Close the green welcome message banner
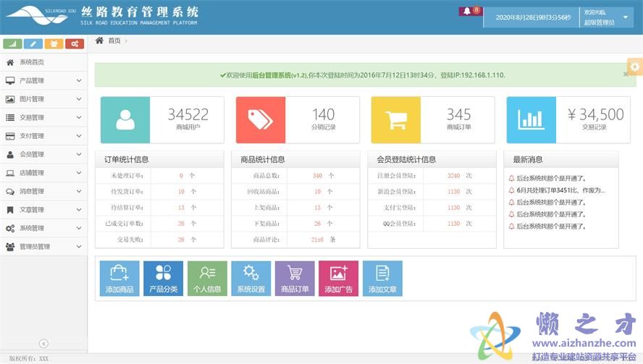This screenshot has height=364, width=643. click(626, 75)
